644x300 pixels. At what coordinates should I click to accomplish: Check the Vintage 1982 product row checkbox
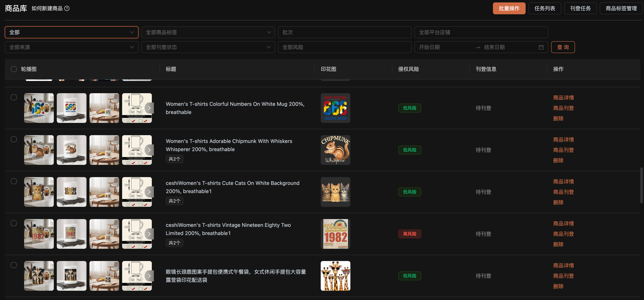(x=14, y=223)
